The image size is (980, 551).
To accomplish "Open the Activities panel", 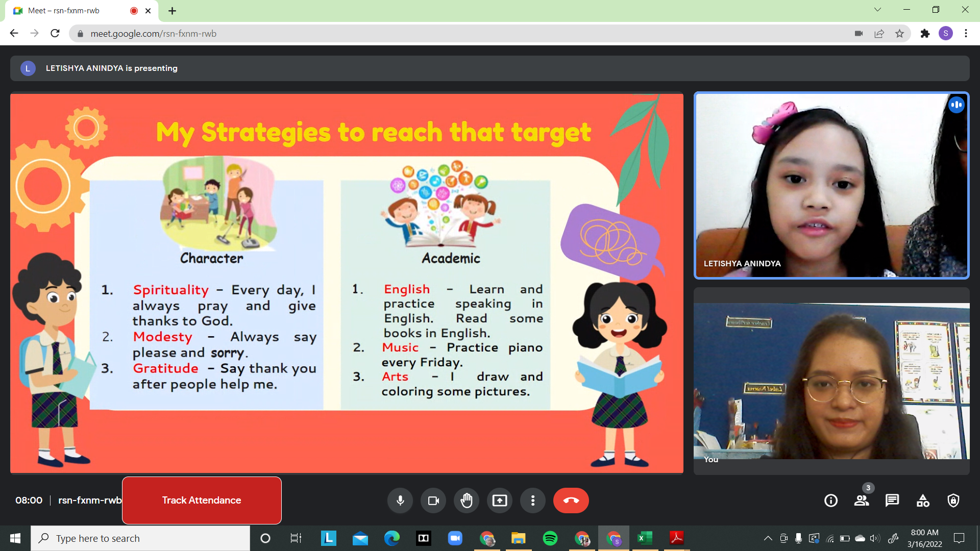I will tap(923, 500).
